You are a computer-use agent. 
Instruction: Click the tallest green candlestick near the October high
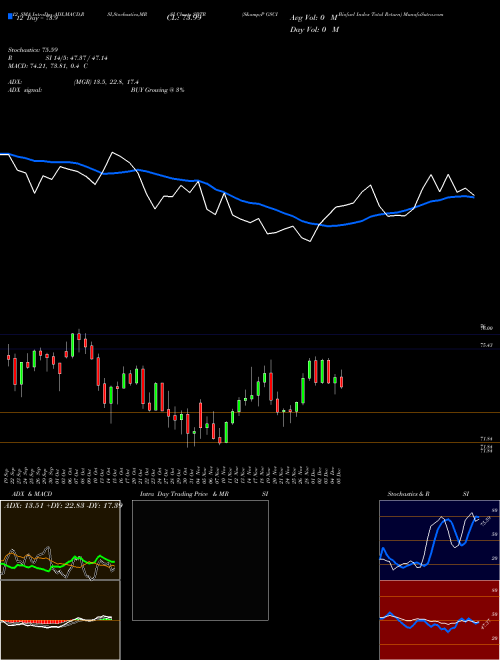(72, 345)
